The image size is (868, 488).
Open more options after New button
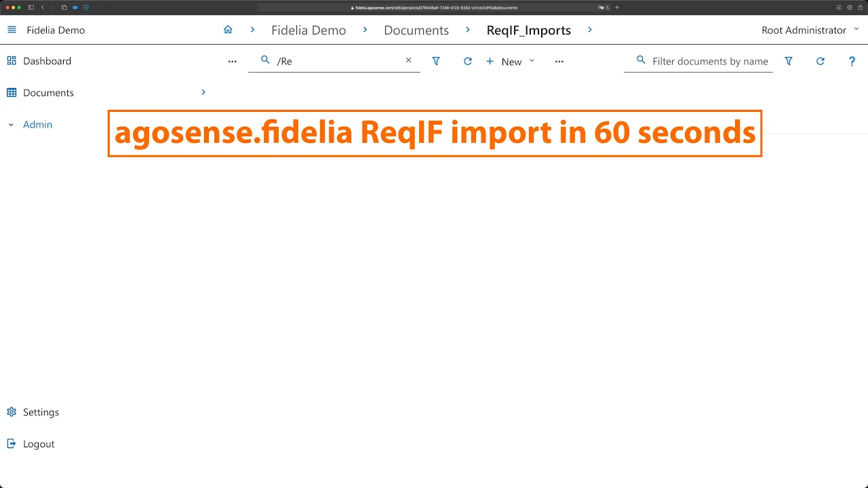(x=559, y=62)
